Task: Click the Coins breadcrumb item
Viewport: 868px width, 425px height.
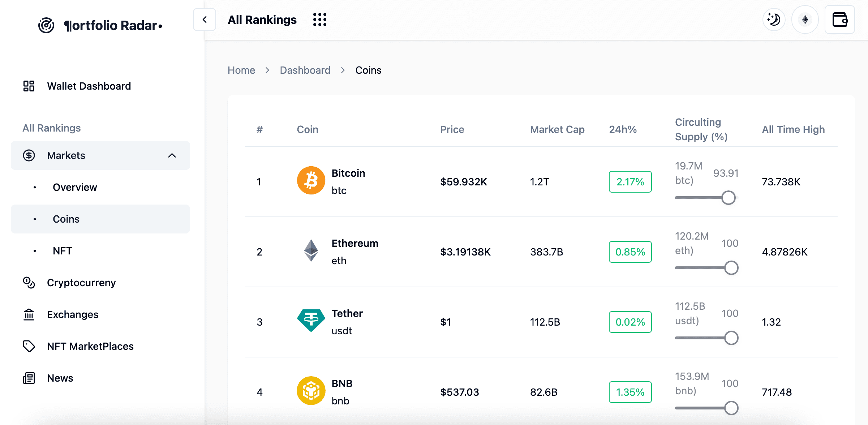Action: (x=368, y=70)
